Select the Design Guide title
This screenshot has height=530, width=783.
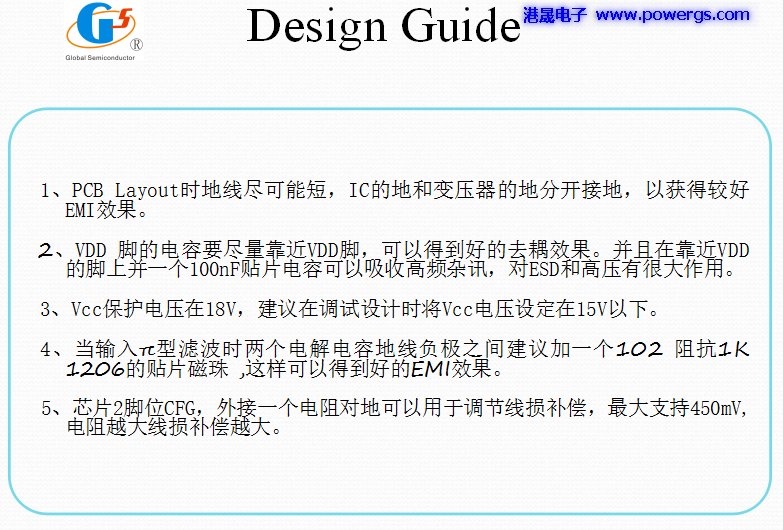(x=383, y=27)
